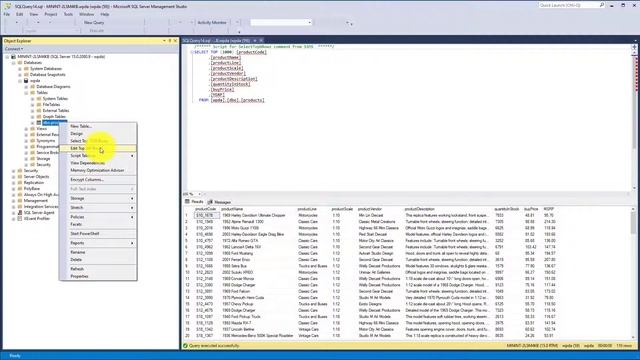Click the productName column header
Viewport: 640px width, 360px height.
[232, 209]
